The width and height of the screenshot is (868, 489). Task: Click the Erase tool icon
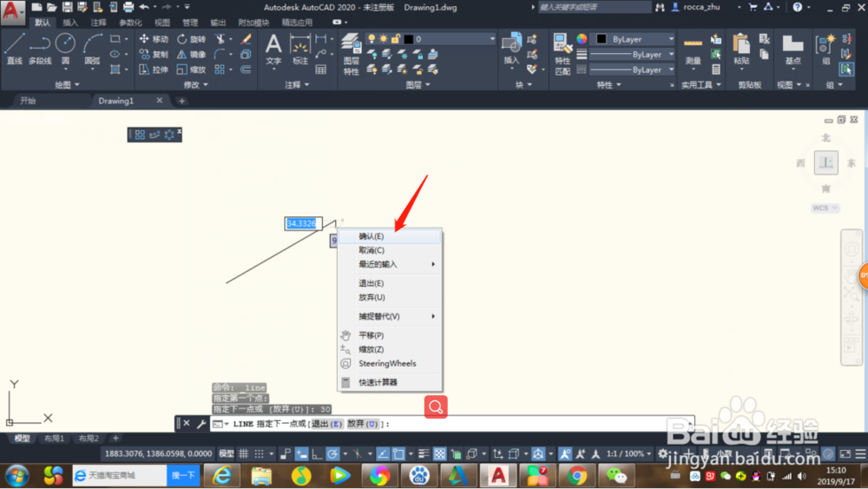coord(246,39)
